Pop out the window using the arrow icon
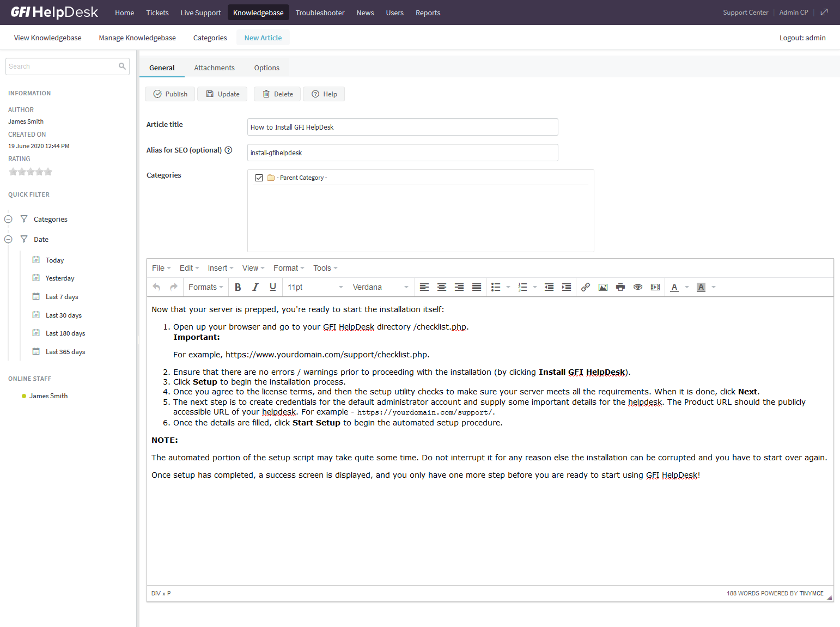Viewport: 840px width, 627px height. pyautogui.click(x=824, y=12)
